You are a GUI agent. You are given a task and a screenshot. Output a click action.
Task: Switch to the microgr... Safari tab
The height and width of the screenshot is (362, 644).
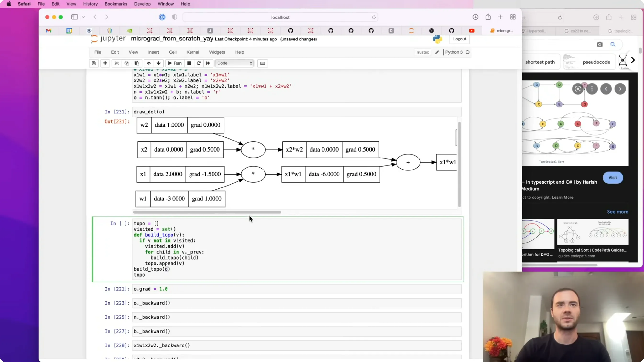[502, 30]
